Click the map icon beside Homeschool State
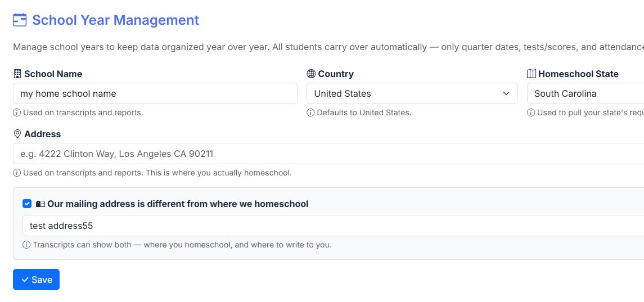This screenshot has width=644, height=302. [x=532, y=74]
